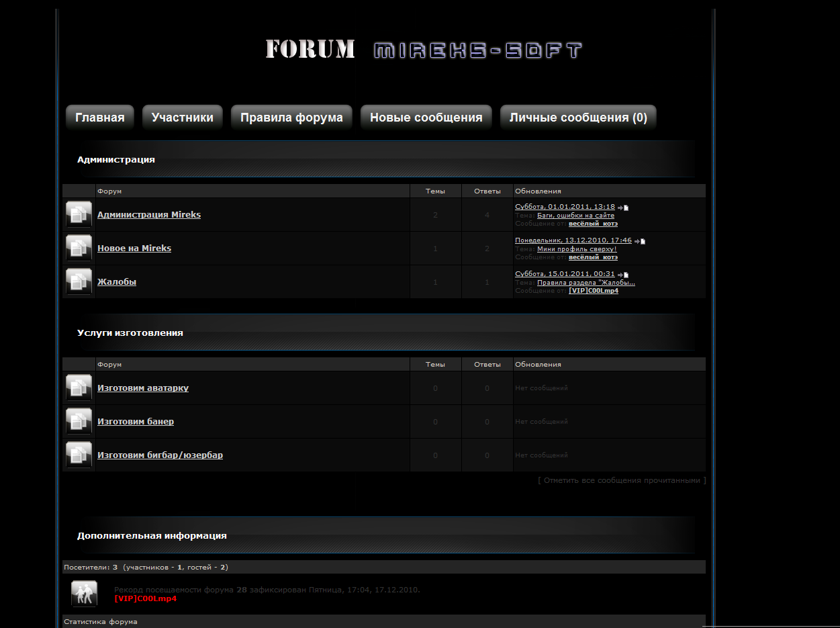The height and width of the screenshot is (628, 840).
Task: Open the topic Баги, ошибки на сайте
Action: tap(576, 216)
